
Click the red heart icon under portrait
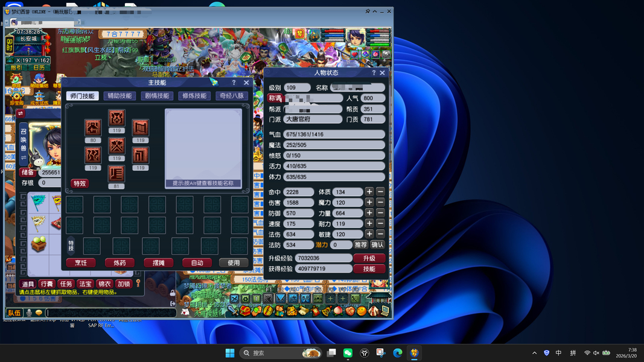[355, 54]
